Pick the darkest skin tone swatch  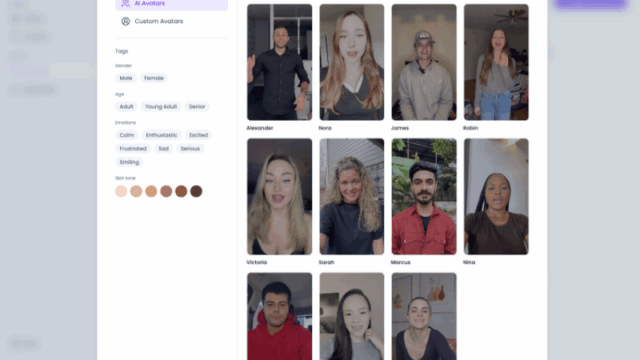[196, 191]
